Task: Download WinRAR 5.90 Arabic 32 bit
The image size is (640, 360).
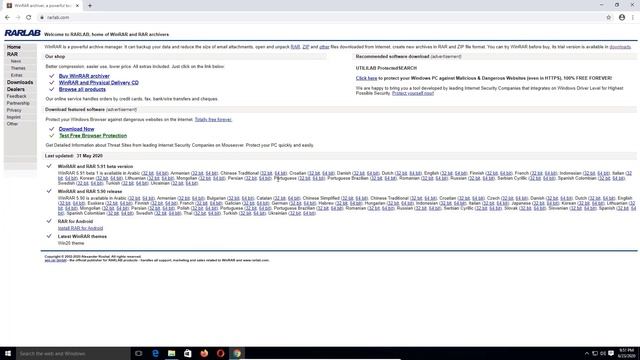Action: pyautogui.click(x=134, y=198)
